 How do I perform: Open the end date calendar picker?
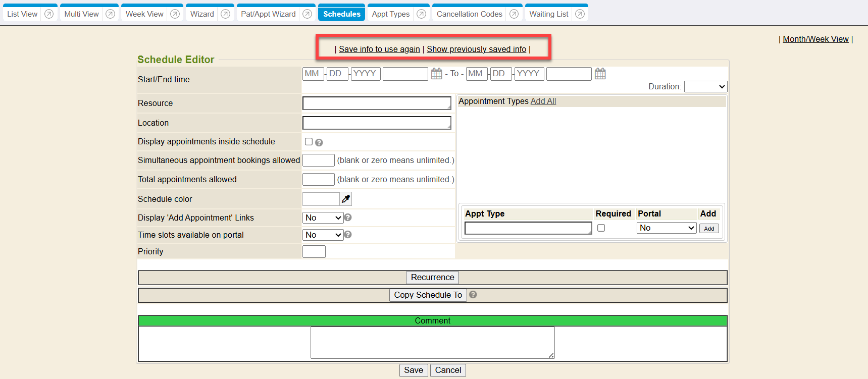pos(600,74)
